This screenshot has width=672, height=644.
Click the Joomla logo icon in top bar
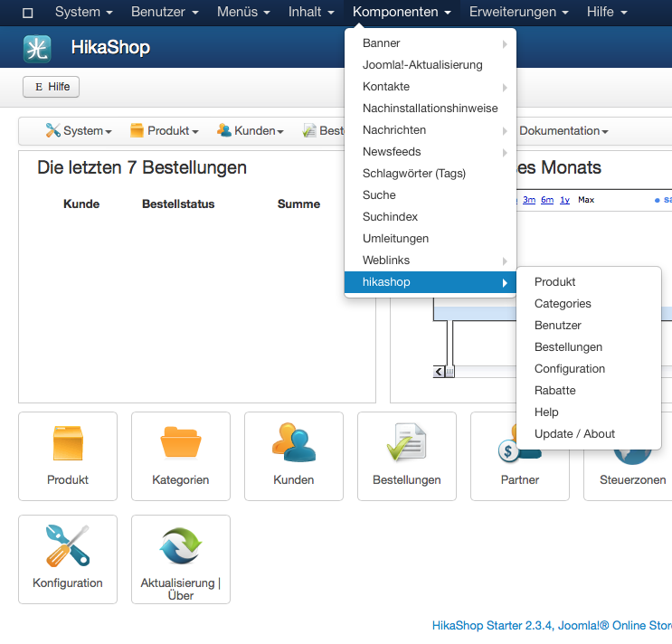[x=28, y=13]
